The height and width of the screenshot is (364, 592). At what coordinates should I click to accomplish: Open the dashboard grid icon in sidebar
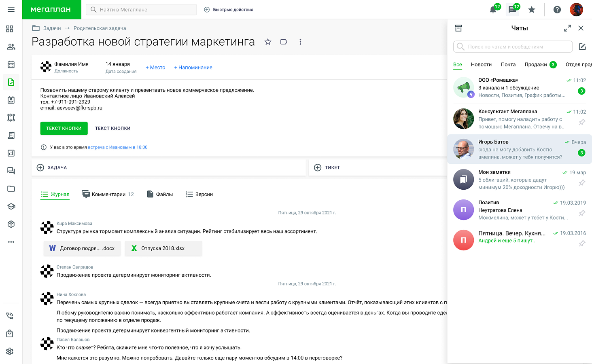[x=10, y=29]
